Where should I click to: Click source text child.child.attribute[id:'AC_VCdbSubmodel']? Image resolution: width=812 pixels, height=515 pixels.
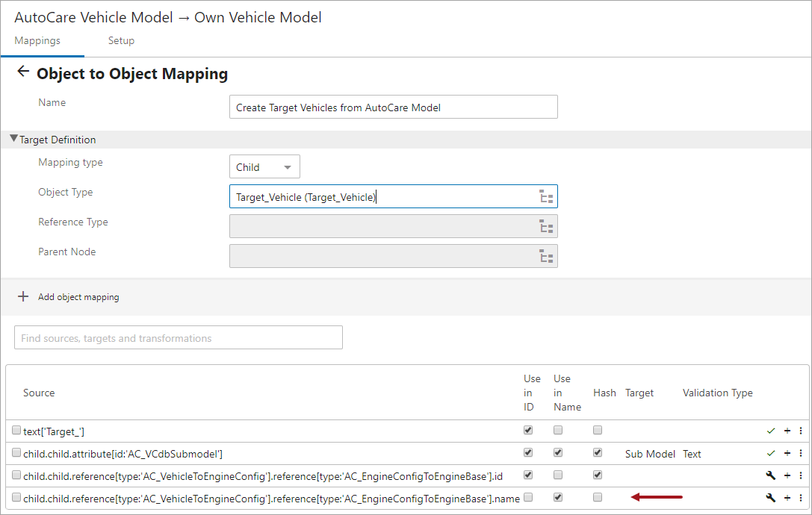[x=123, y=454]
